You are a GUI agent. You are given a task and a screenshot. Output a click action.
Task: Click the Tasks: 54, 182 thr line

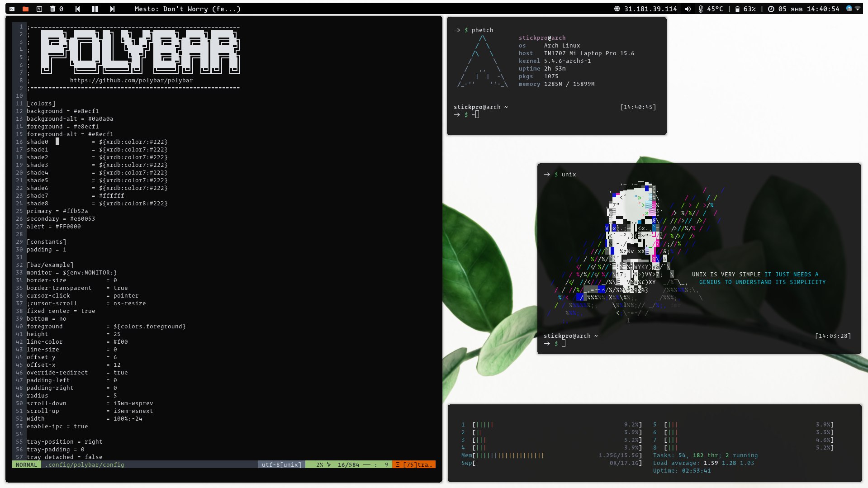pyautogui.click(x=705, y=455)
